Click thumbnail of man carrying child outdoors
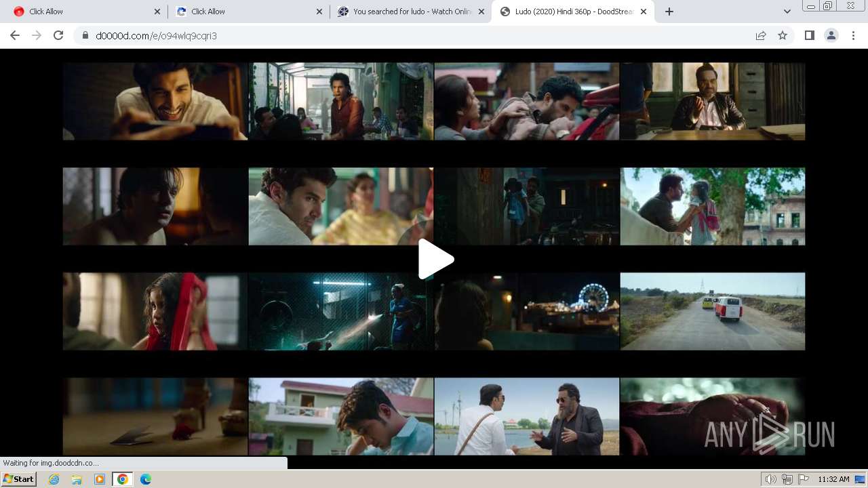The height and width of the screenshot is (488, 868). [x=713, y=206]
